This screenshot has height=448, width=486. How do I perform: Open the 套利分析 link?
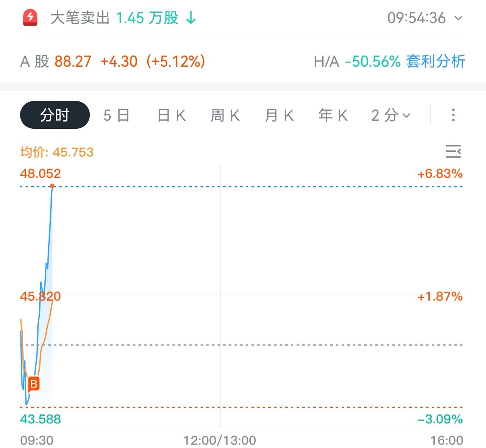pyautogui.click(x=435, y=61)
